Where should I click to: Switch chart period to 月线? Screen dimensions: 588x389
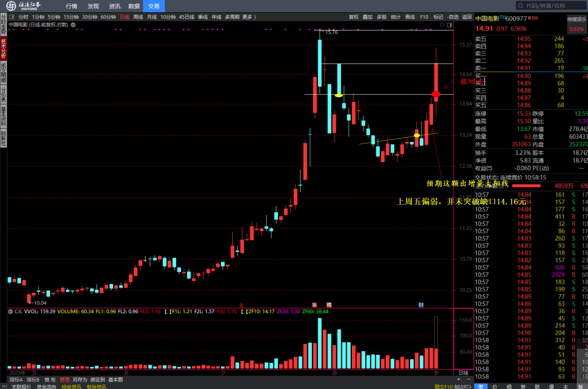pos(152,17)
